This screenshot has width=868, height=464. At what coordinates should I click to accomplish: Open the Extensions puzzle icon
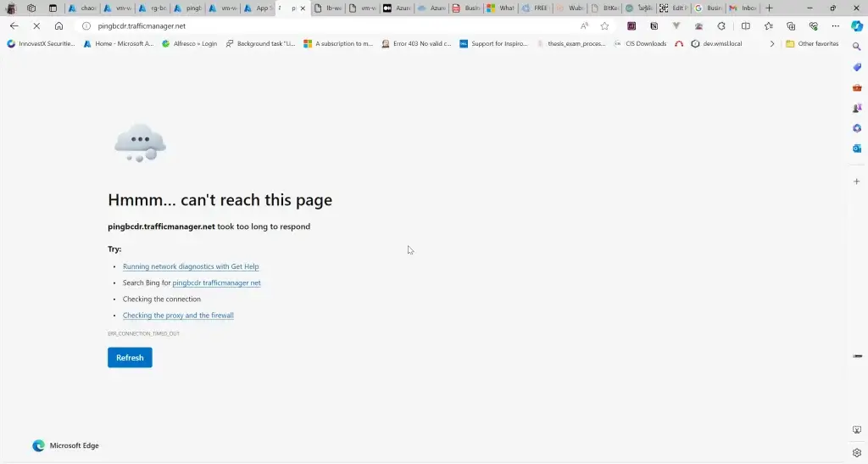click(x=721, y=25)
